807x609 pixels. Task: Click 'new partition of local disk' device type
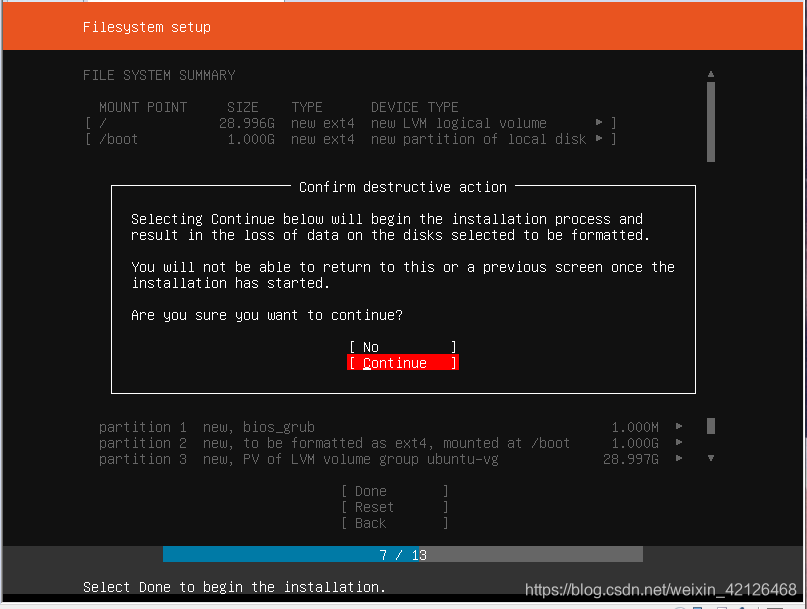[x=478, y=139]
